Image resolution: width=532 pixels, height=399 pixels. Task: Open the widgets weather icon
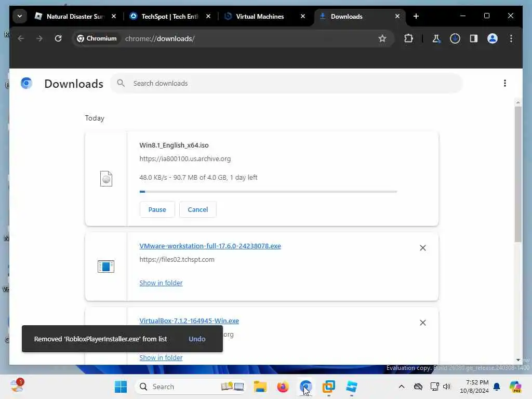(17, 386)
